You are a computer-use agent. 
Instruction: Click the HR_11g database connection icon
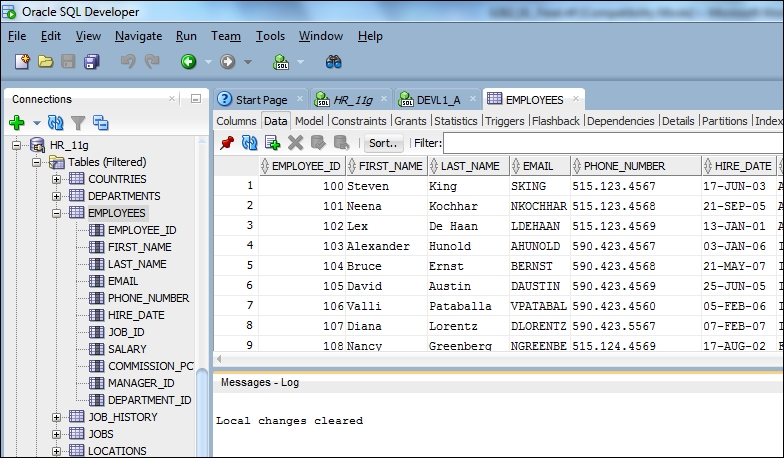point(38,145)
